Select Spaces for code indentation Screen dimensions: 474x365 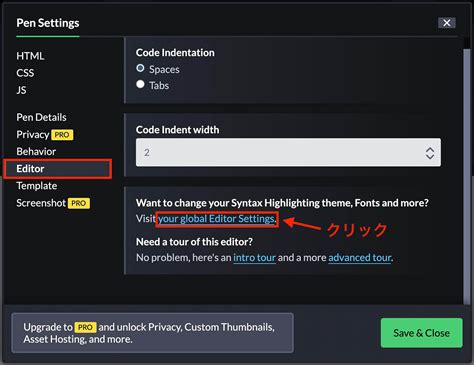click(140, 68)
